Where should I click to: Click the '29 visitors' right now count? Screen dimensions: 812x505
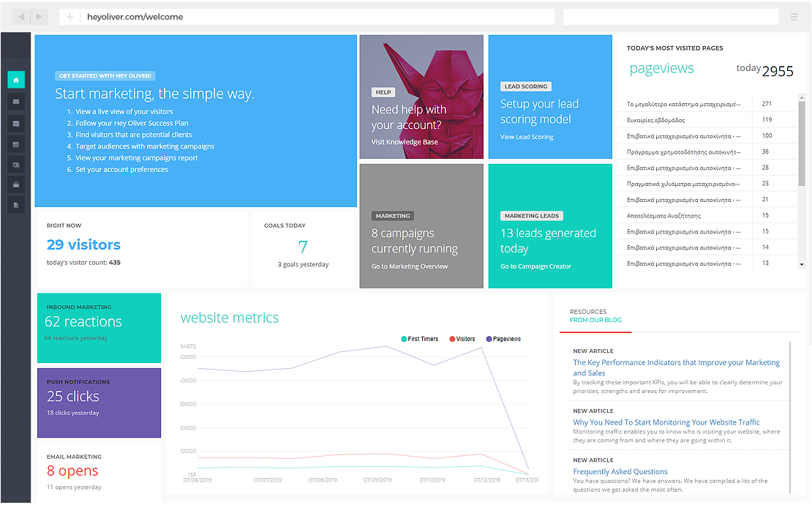(83, 244)
